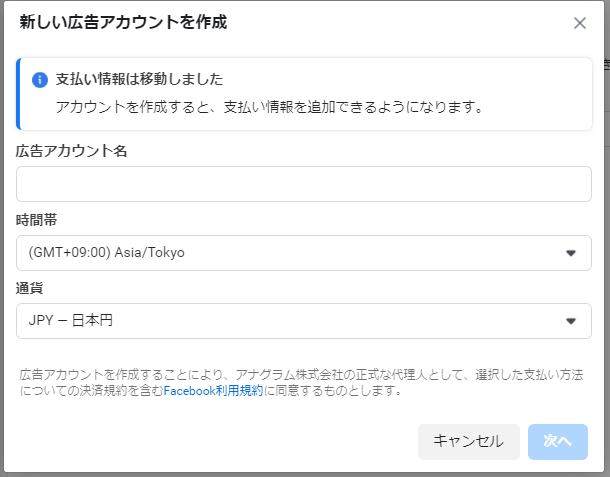Click the arrow on the JPY dropdown

pos(571,321)
